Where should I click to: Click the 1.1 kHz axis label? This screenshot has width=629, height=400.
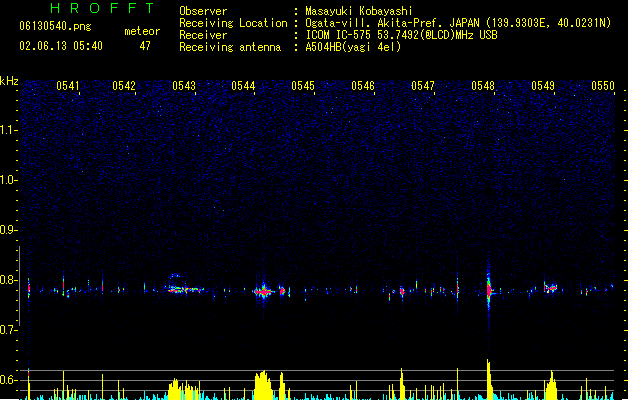(x=8, y=130)
